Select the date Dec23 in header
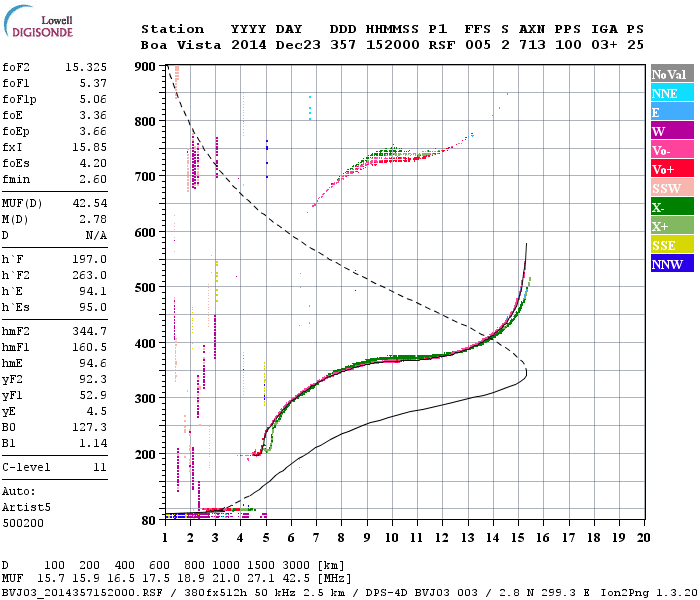 [298, 46]
